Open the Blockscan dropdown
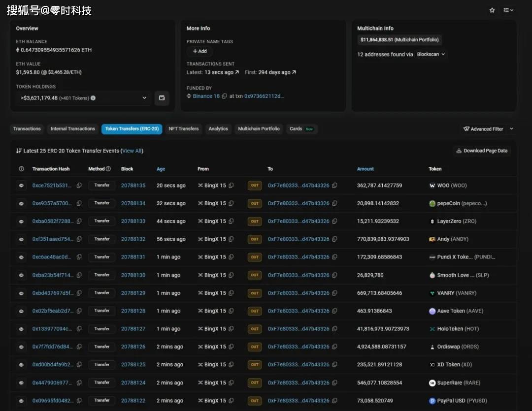This screenshot has height=411, width=532. coord(431,54)
